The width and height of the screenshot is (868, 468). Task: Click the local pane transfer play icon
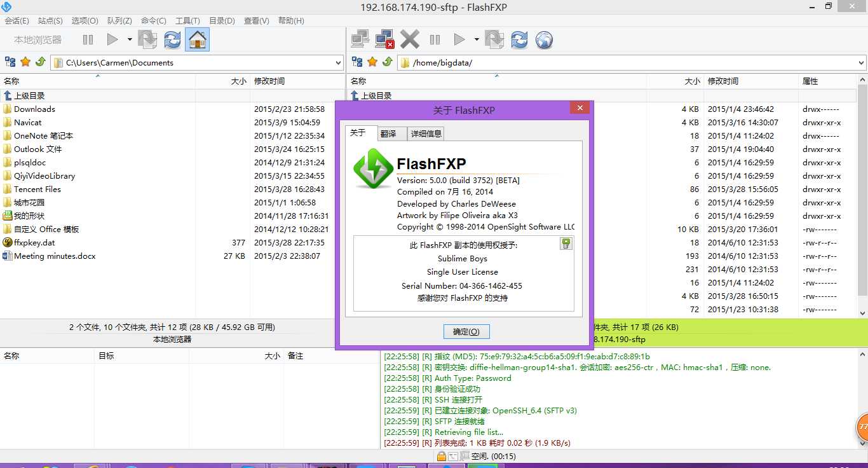click(x=112, y=39)
